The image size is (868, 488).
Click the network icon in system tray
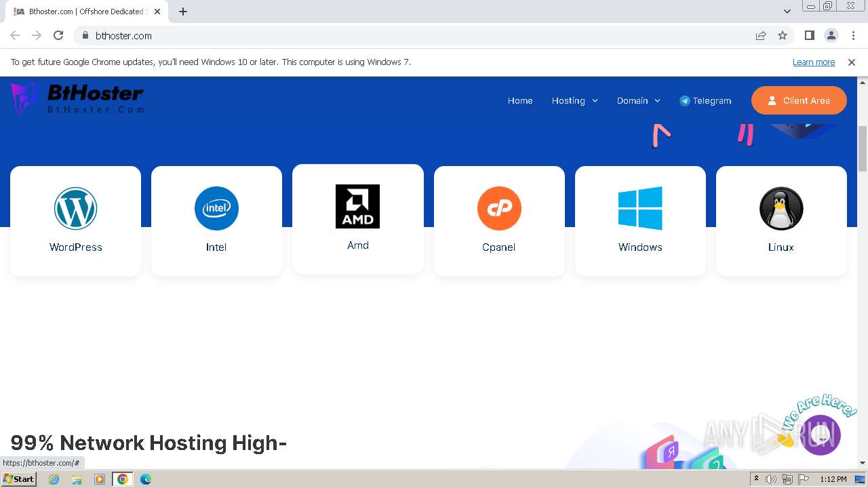click(787, 479)
